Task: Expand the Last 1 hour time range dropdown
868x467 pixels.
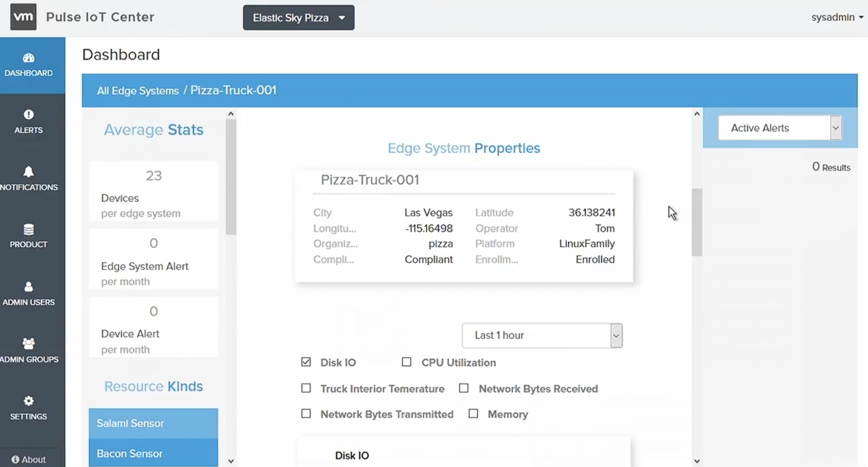Action: 542,336
